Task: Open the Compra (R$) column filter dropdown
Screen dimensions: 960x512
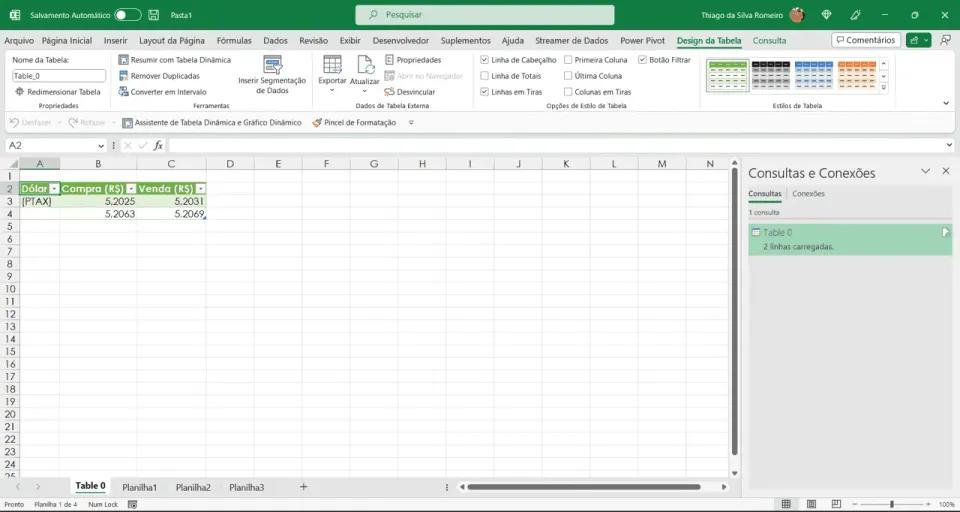Action: [130, 189]
